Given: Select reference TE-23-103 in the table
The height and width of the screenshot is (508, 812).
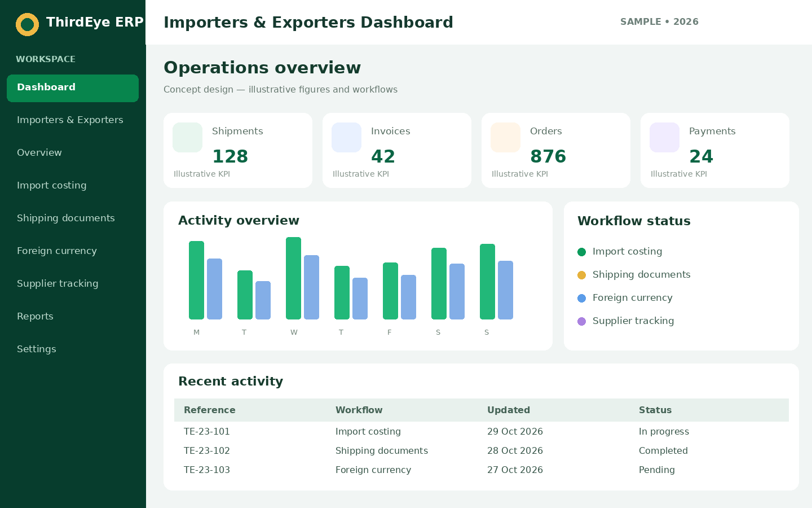Looking at the screenshot, I should (207, 470).
